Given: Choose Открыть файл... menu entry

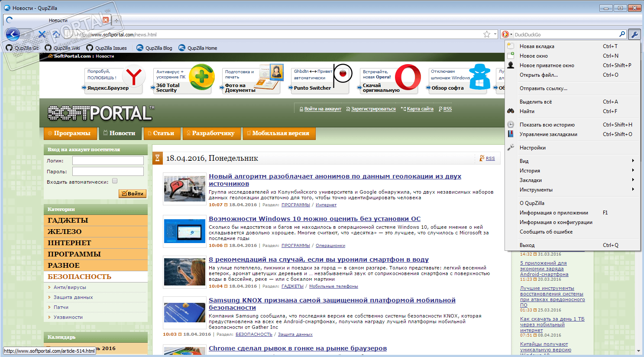Looking at the screenshot, I should pyautogui.click(x=573, y=75).
